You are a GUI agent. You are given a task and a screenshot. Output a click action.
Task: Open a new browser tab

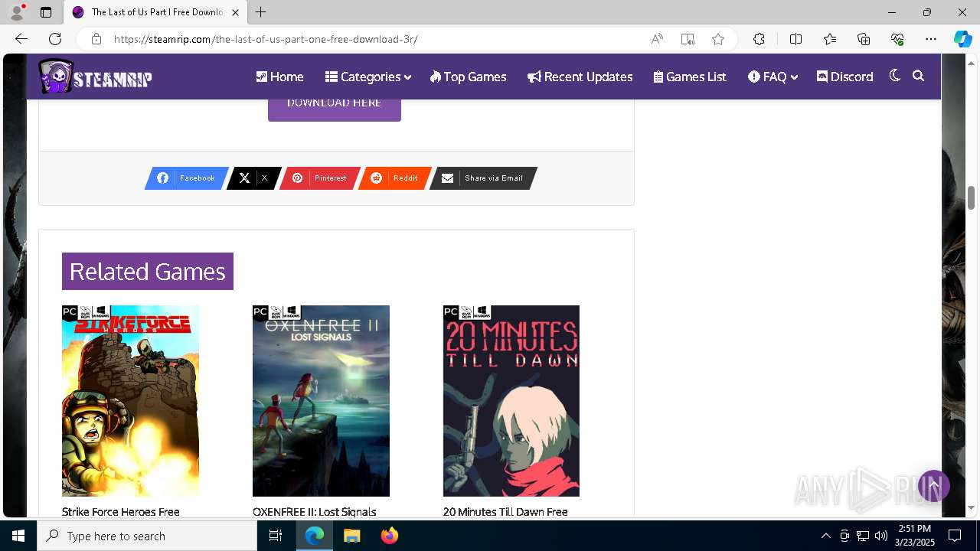(x=261, y=12)
